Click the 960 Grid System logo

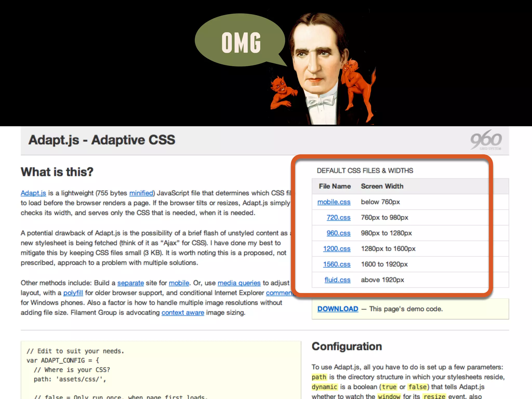point(486,140)
